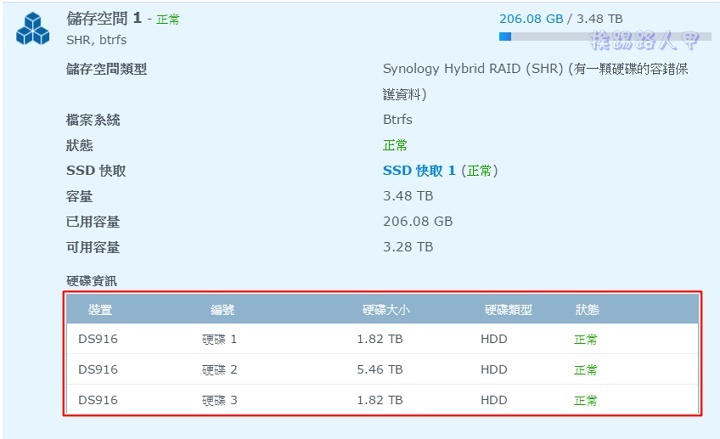Click the 硬碟資訊 section label

tap(91, 281)
